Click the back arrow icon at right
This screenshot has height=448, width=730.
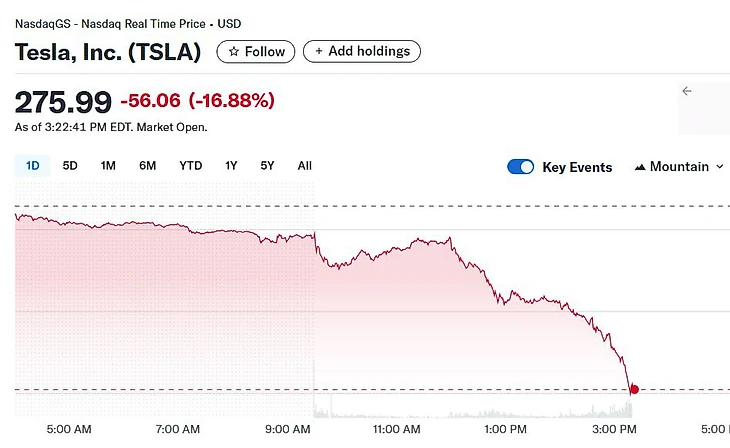(687, 91)
